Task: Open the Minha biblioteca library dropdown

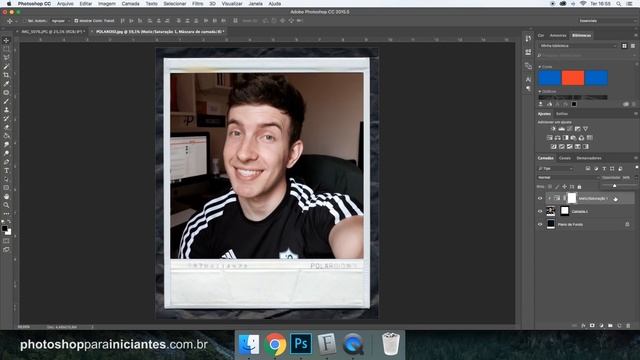Action: (578, 46)
